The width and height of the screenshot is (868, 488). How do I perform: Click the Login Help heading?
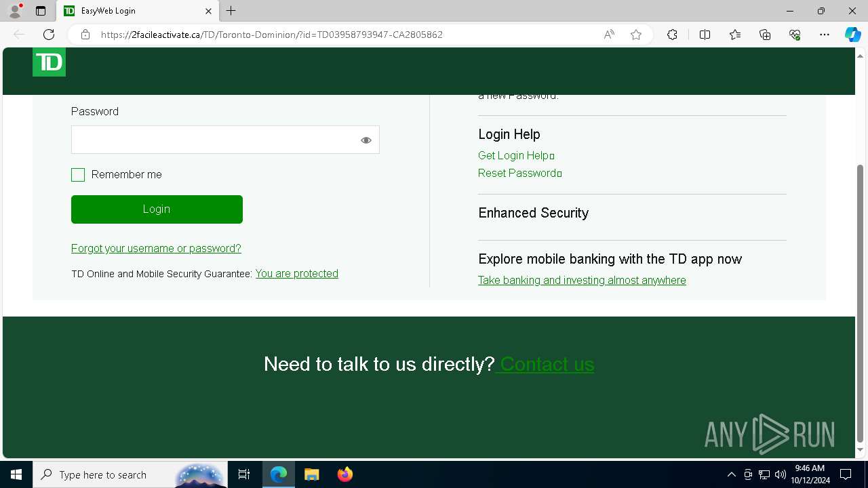click(x=509, y=134)
